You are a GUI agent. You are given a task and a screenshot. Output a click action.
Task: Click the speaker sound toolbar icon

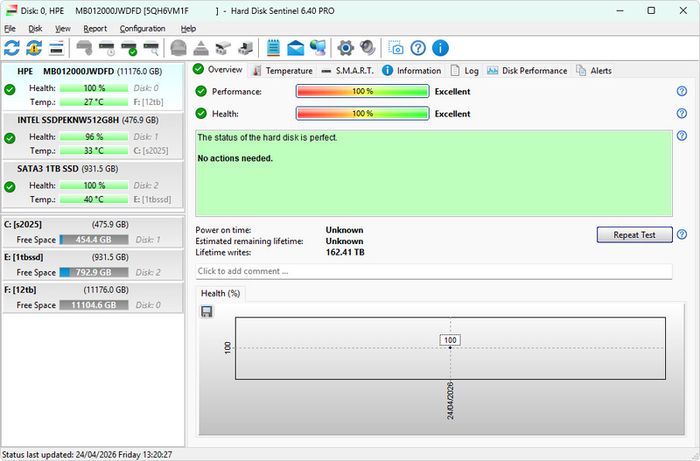pos(368,48)
